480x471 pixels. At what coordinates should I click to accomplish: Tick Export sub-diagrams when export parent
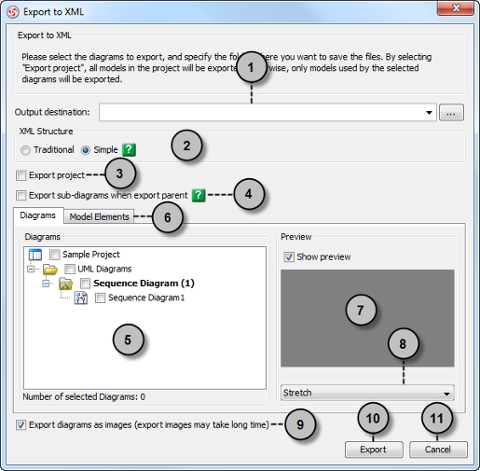tap(21, 195)
